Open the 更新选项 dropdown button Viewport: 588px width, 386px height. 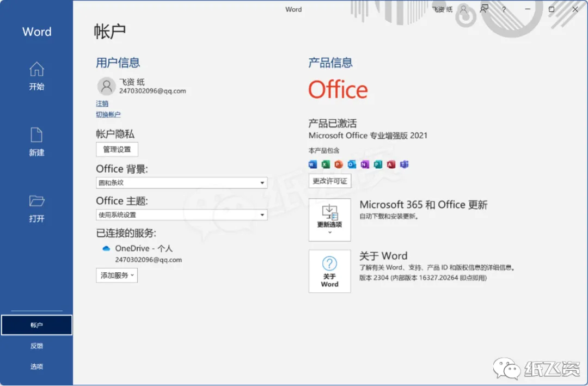click(x=329, y=220)
